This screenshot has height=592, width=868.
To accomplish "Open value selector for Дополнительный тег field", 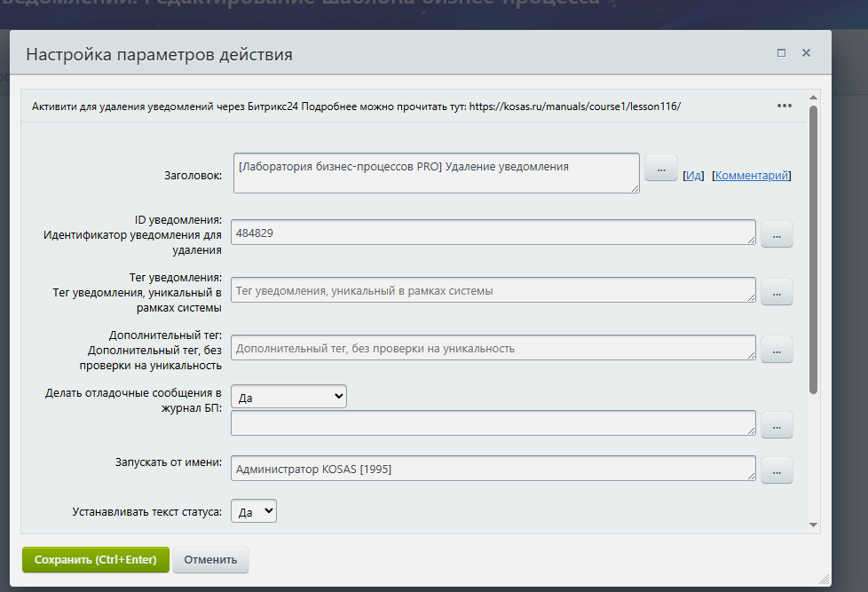I will (776, 349).
